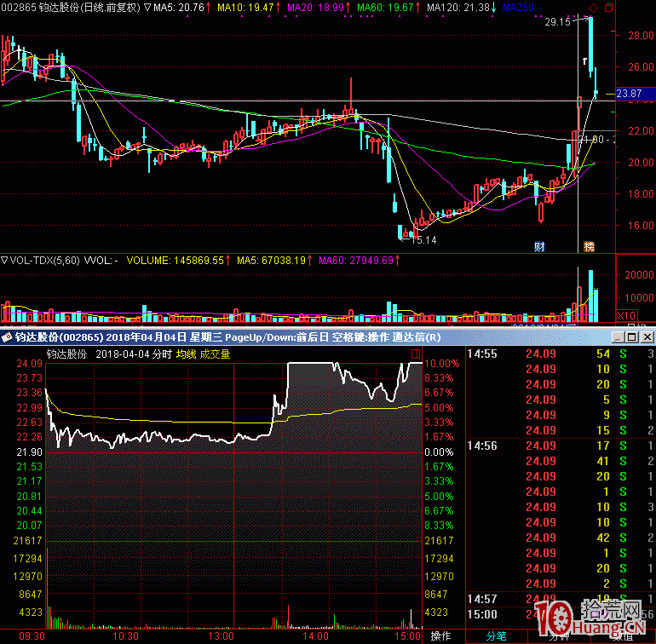Click the volume MA5: 67038.19 readout

coord(274,261)
